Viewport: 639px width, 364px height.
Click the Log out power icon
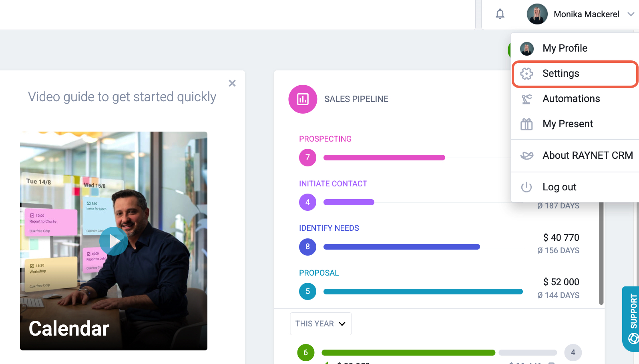(x=526, y=187)
